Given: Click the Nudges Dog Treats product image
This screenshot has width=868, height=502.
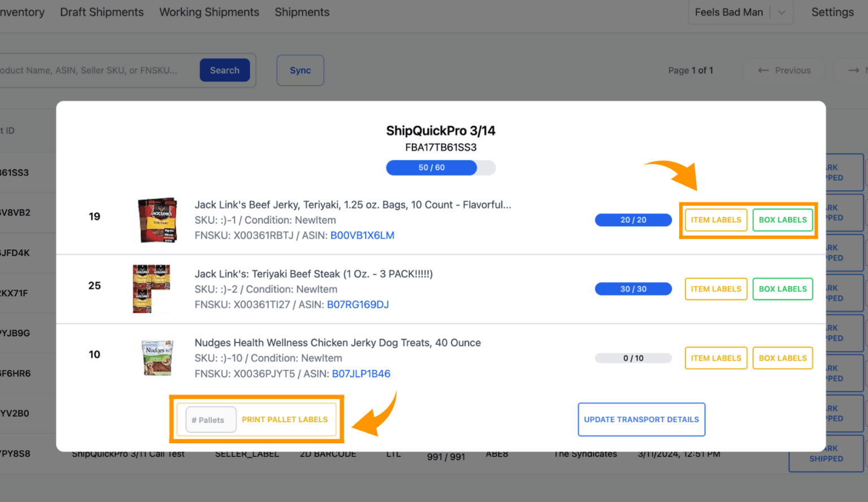Looking at the screenshot, I should 157,357.
